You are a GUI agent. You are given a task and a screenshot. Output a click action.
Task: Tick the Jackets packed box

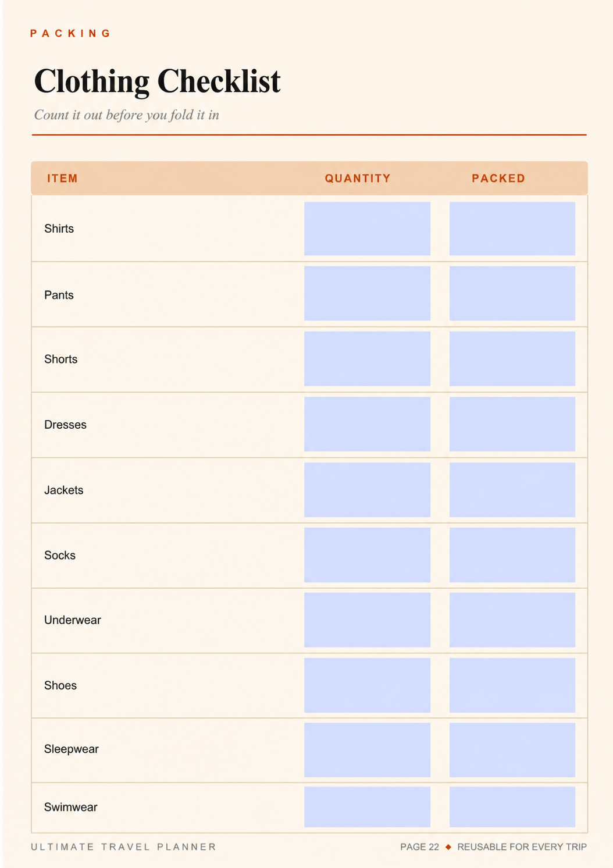point(512,490)
